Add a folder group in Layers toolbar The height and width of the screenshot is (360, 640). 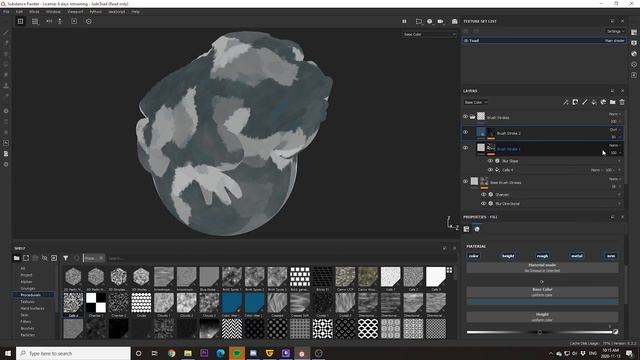tap(613, 102)
